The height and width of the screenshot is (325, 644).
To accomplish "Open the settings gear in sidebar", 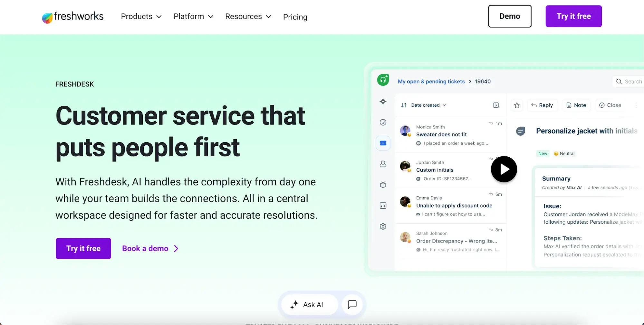I will click(383, 226).
